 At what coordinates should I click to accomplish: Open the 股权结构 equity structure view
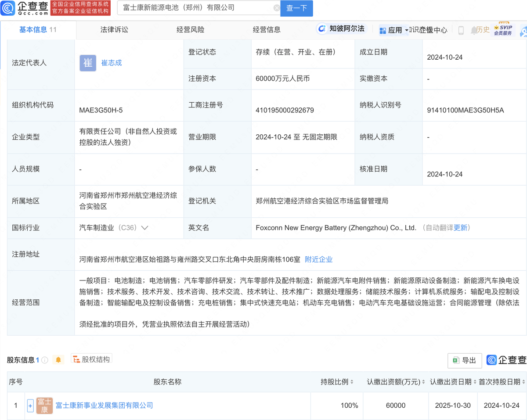coord(91,358)
